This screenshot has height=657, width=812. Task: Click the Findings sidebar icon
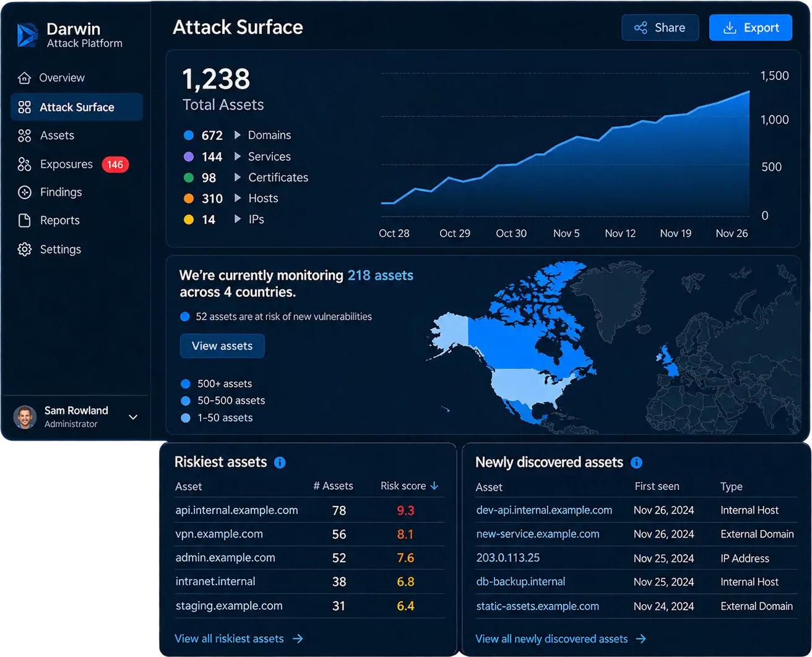click(x=25, y=192)
